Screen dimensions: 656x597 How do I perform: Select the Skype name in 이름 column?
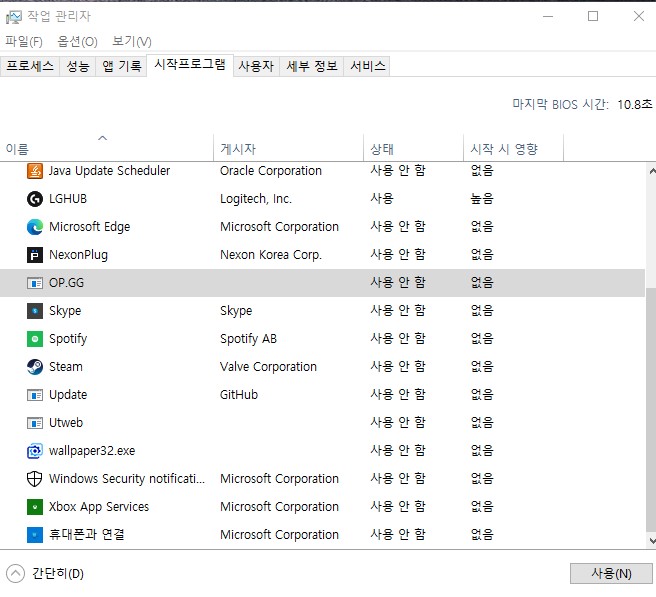click(65, 311)
